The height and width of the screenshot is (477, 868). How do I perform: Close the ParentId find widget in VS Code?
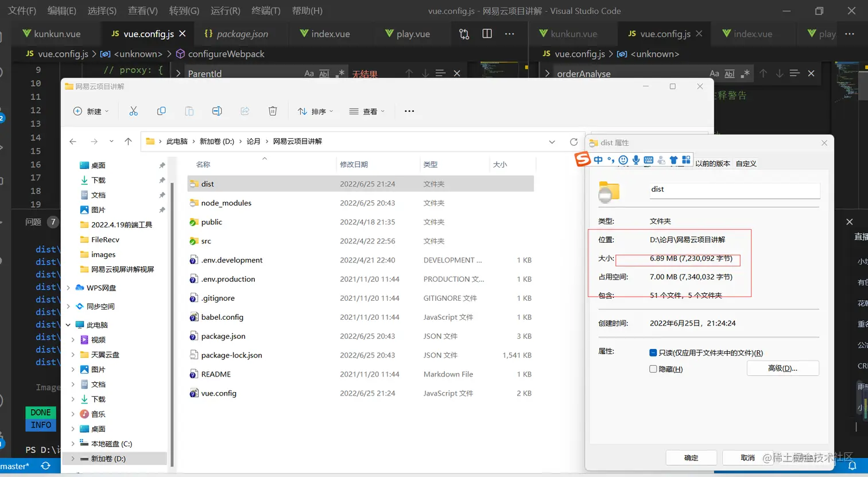[x=457, y=73]
